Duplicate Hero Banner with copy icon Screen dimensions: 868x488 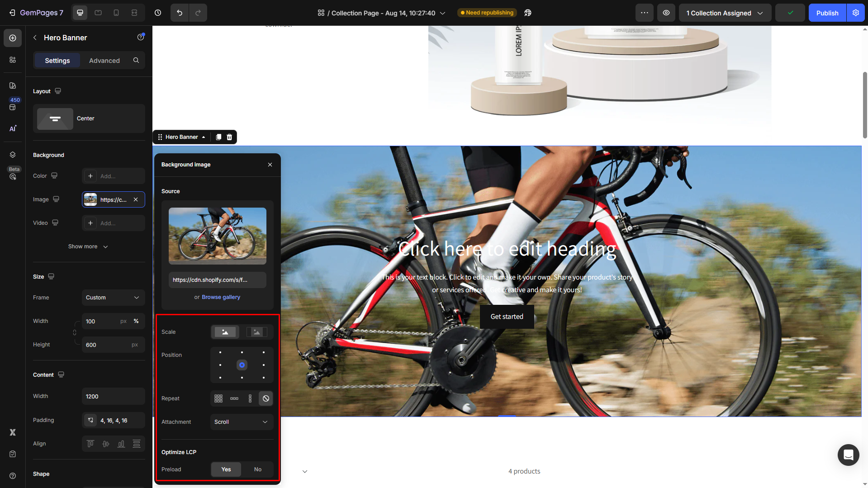point(218,137)
